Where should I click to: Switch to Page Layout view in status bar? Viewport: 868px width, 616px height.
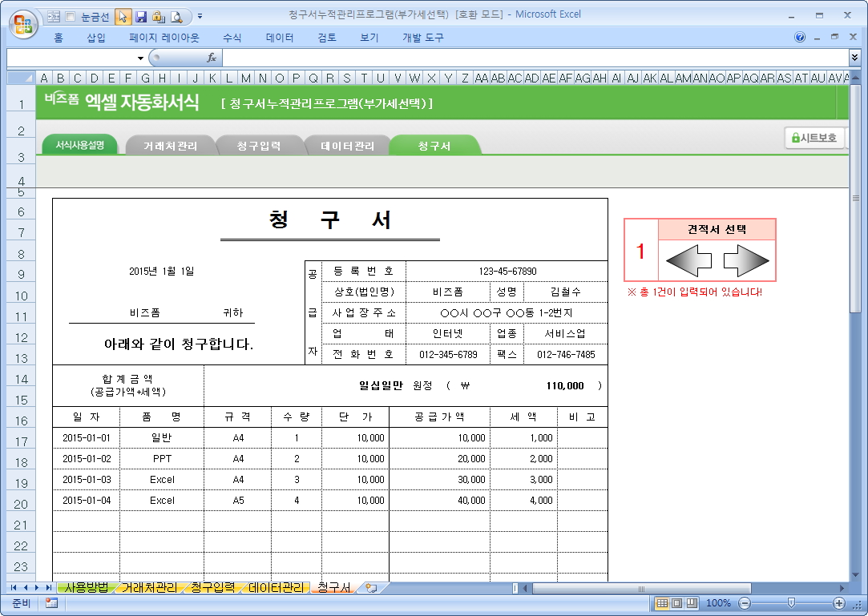(676, 603)
